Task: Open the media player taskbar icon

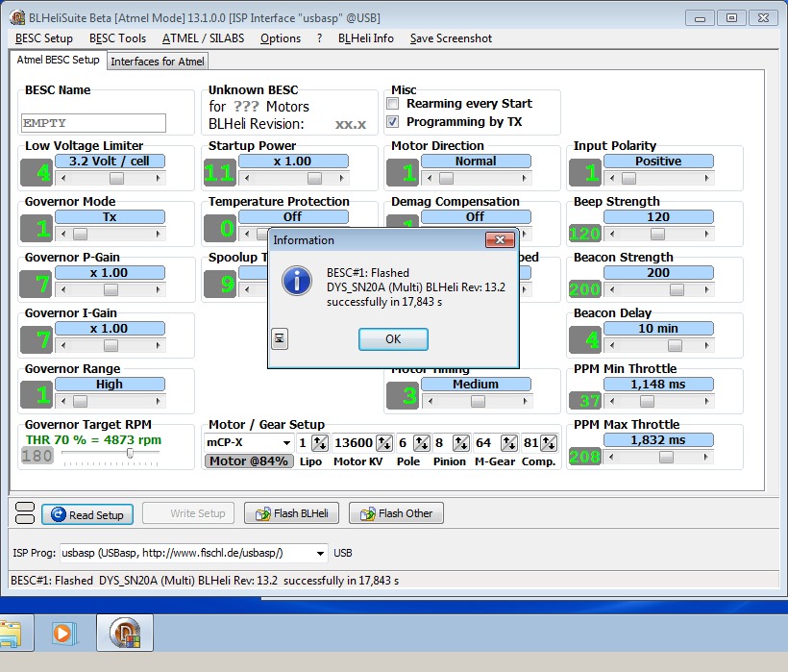Action: coord(63,634)
